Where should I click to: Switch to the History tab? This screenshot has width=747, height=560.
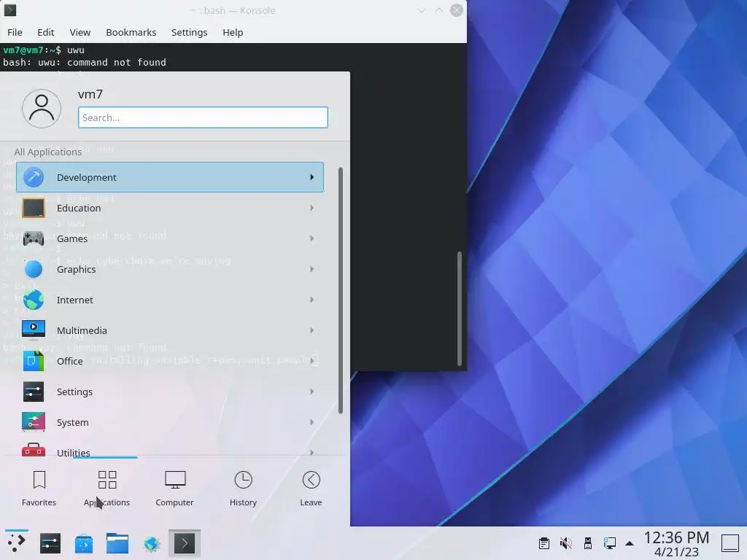(243, 489)
